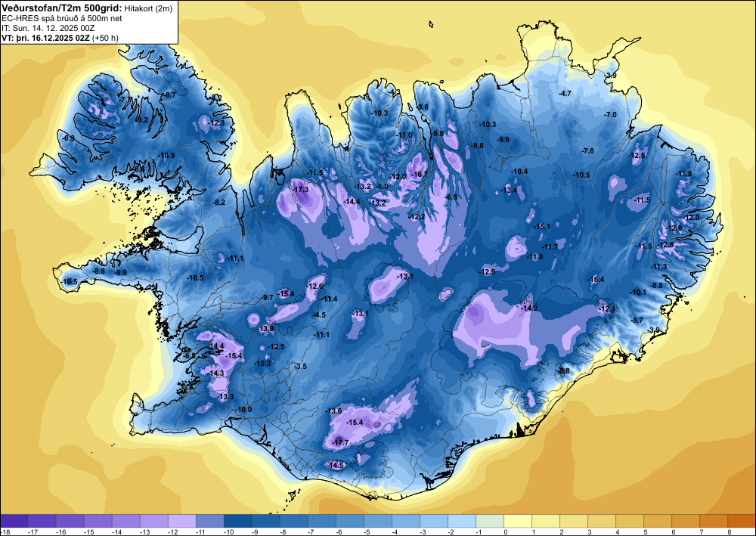Screen dimensions: 756x536
Task: Click the -11.4 temperature value
Action: pos(330,299)
